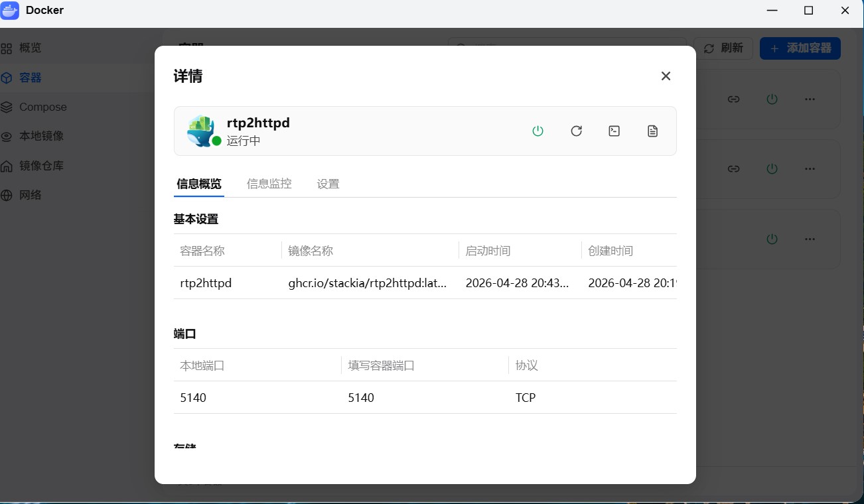
Task: Click the 运行中 status text
Action: 244,141
